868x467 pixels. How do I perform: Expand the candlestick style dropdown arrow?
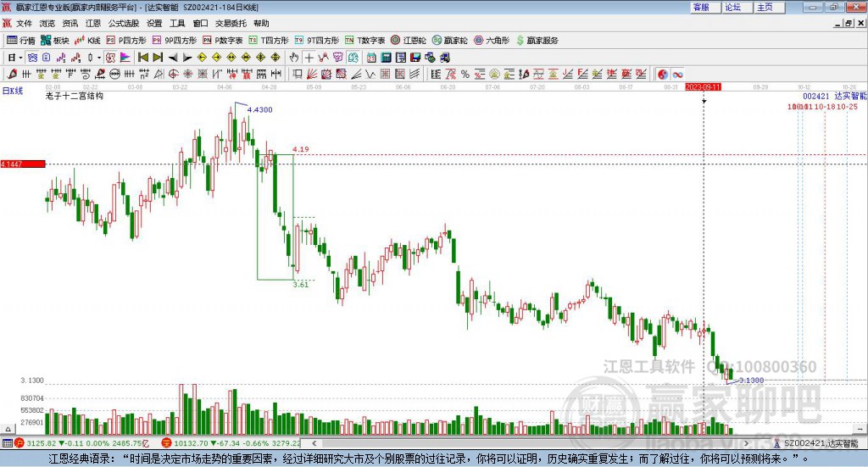[99, 58]
